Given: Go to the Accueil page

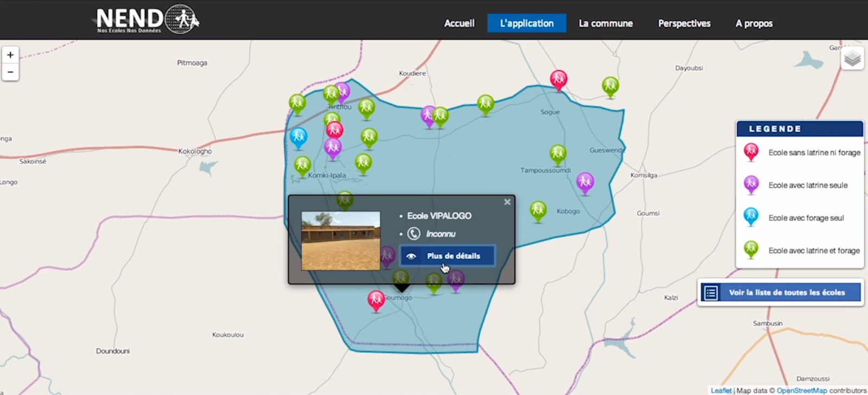Looking at the screenshot, I should [459, 23].
